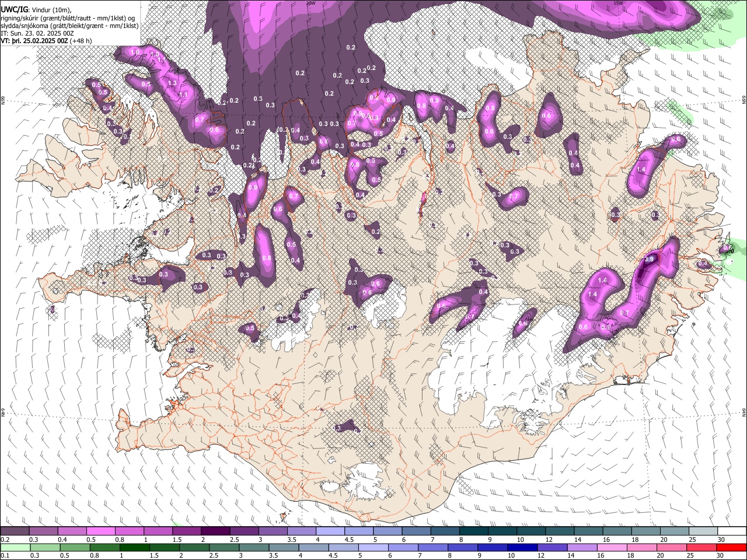
Task: Click the '4.5' label in the upper legend
Action: pos(349,540)
